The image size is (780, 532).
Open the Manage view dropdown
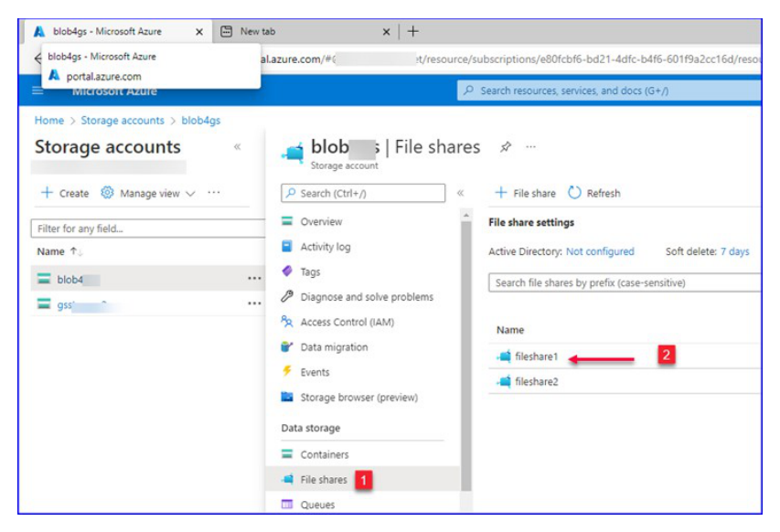(148, 193)
